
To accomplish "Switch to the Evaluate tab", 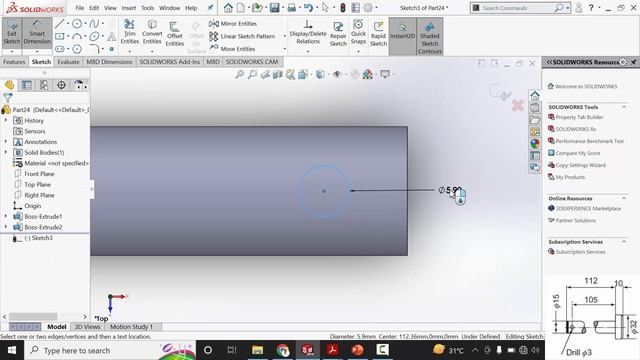I will point(68,62).
